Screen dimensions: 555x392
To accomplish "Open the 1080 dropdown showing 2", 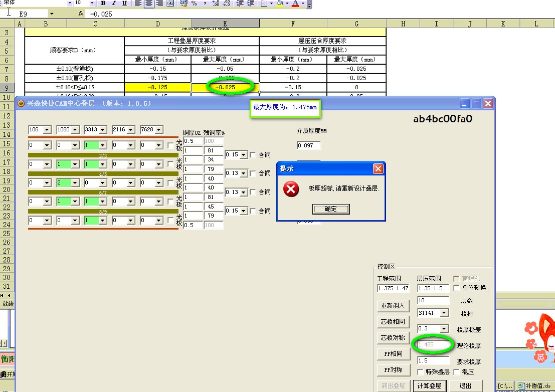I will (75, 183).
